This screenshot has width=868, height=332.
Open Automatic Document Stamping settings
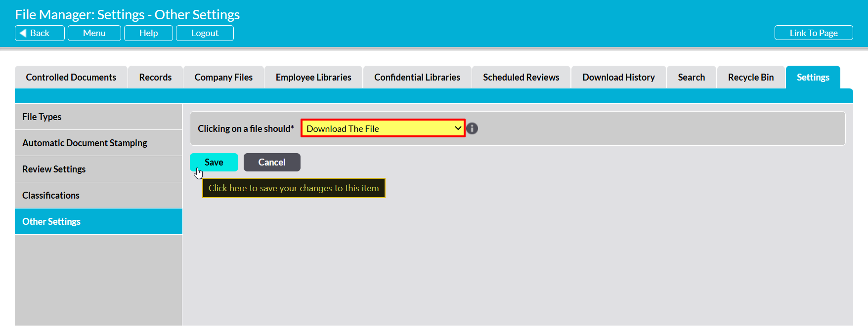pyautogui.click(x=85, y=143)
